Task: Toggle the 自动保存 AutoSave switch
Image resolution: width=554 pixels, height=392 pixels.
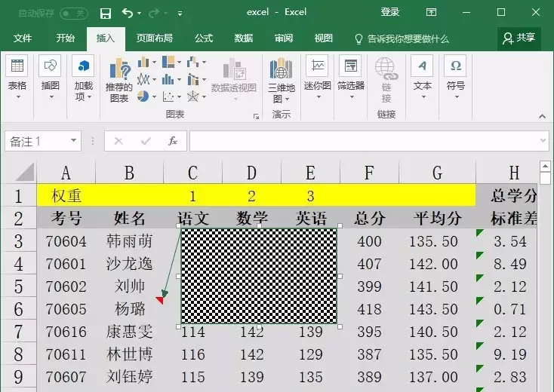Action: click(74, 14)
